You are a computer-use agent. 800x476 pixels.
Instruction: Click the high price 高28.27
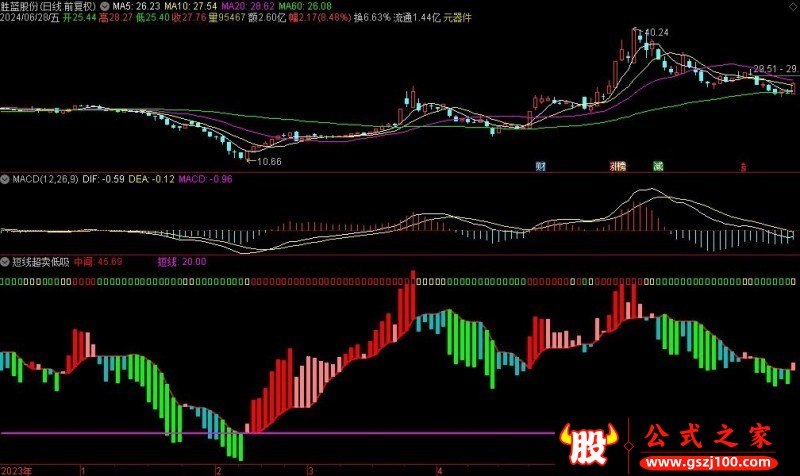coord(116,17)
